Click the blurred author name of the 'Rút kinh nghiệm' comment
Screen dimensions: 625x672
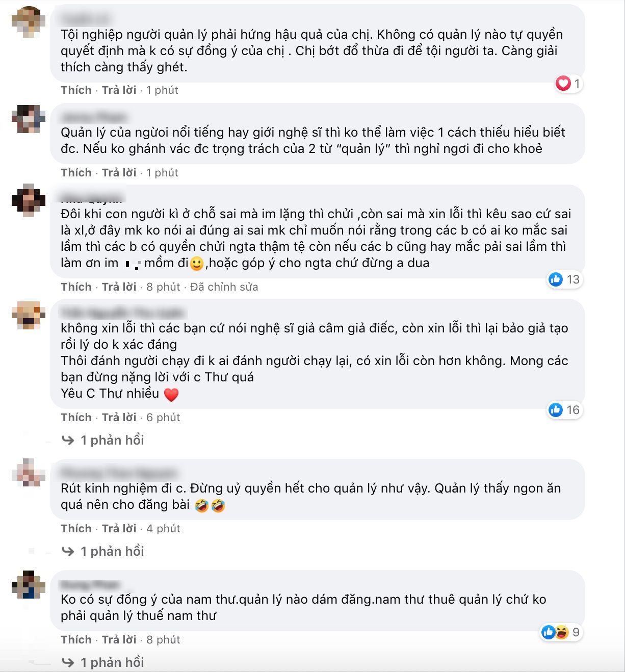[118, 473]
